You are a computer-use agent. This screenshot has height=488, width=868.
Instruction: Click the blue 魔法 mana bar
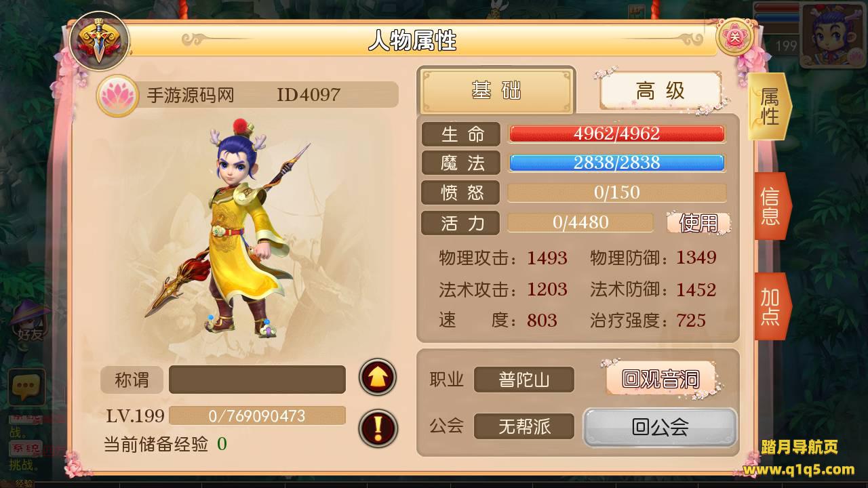617,163
